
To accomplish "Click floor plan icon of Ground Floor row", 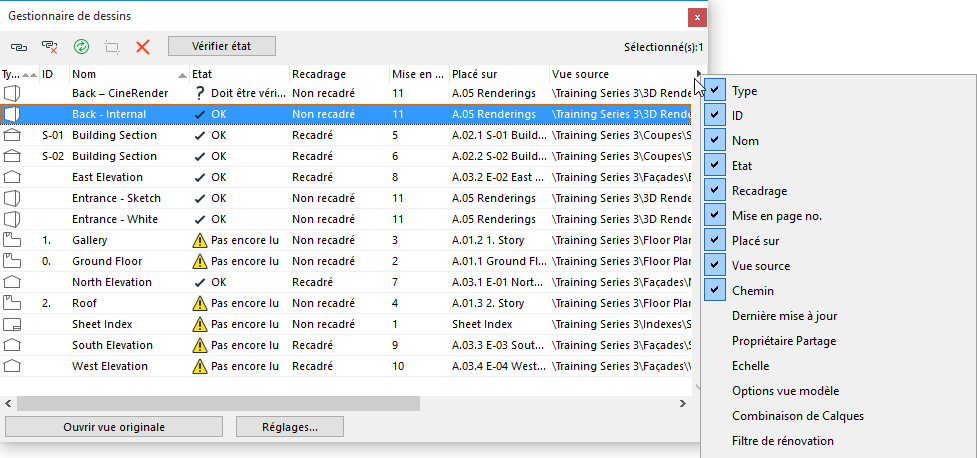I will pos(12,261).
